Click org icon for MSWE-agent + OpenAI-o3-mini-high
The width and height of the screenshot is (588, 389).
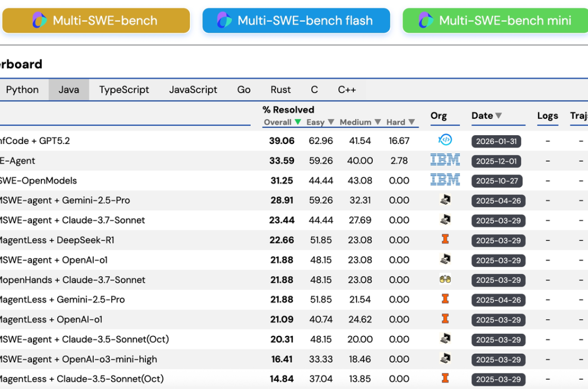pos(445,358)
